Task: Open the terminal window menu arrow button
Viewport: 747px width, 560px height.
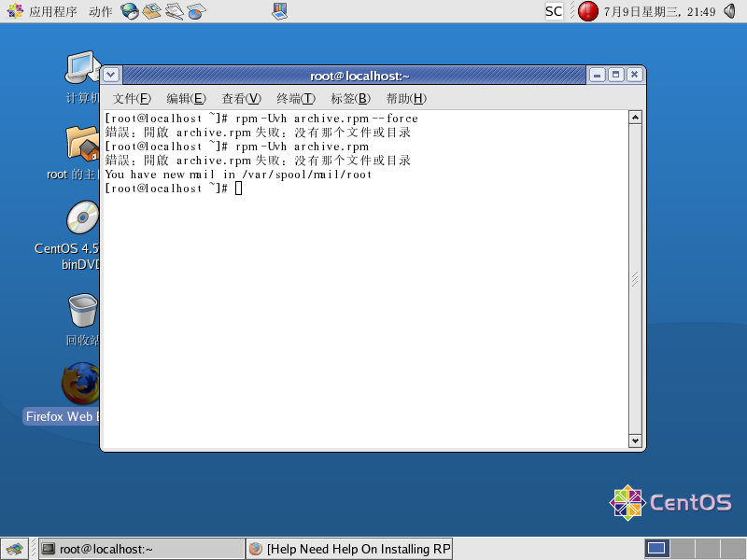Action: 111,76
